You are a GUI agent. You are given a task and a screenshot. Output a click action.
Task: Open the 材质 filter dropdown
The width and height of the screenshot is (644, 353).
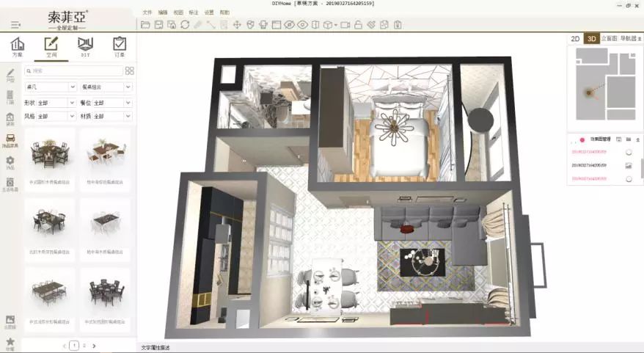112,116
